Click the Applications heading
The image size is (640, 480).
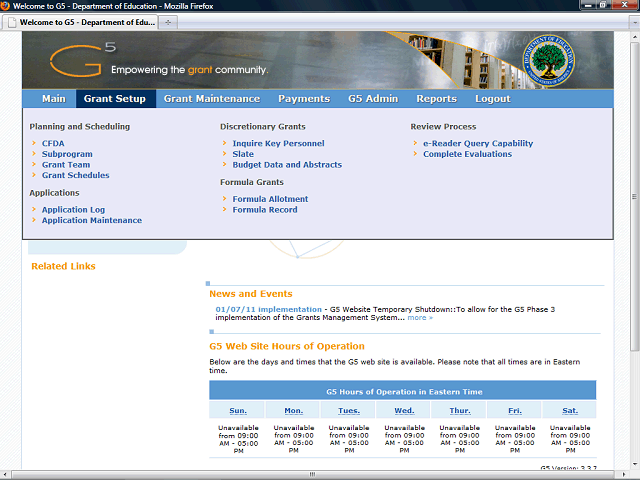tap(54, 193)
